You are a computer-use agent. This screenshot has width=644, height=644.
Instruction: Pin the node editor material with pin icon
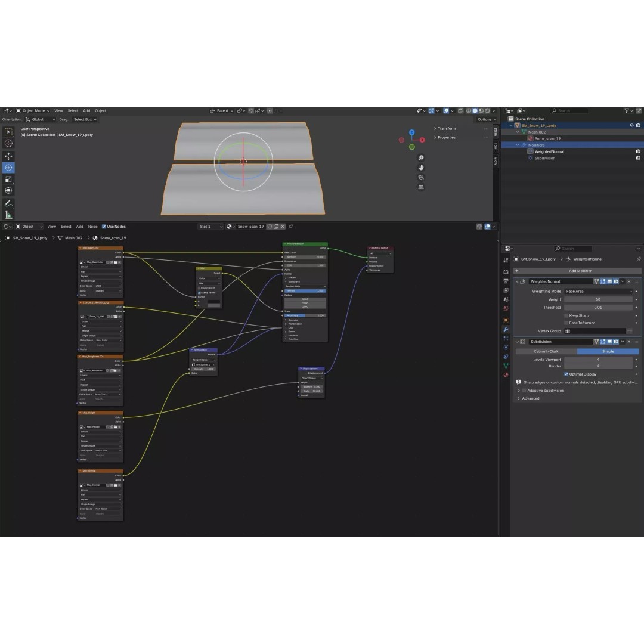coord(291,227)
